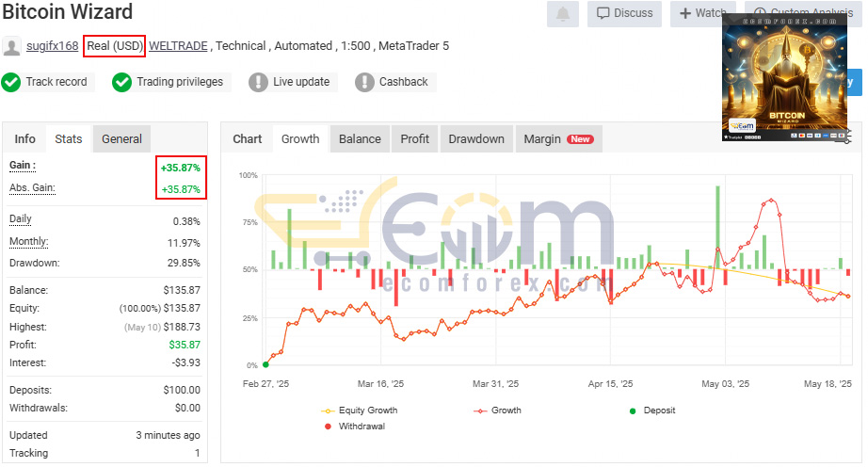The width and height of the screenshot is (868, 467).
Task: Click the Tracking count 1
Action: tap(197, 453)
